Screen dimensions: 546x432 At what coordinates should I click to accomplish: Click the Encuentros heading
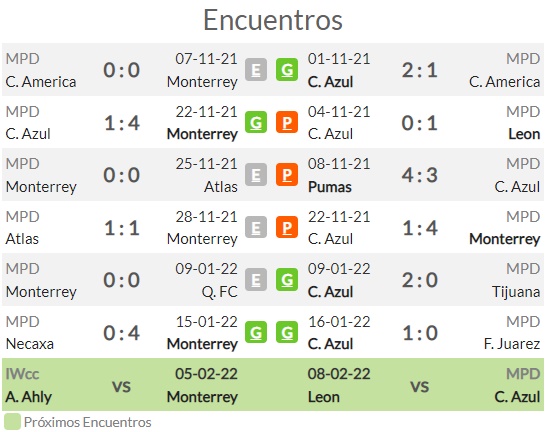coord(273,20)
